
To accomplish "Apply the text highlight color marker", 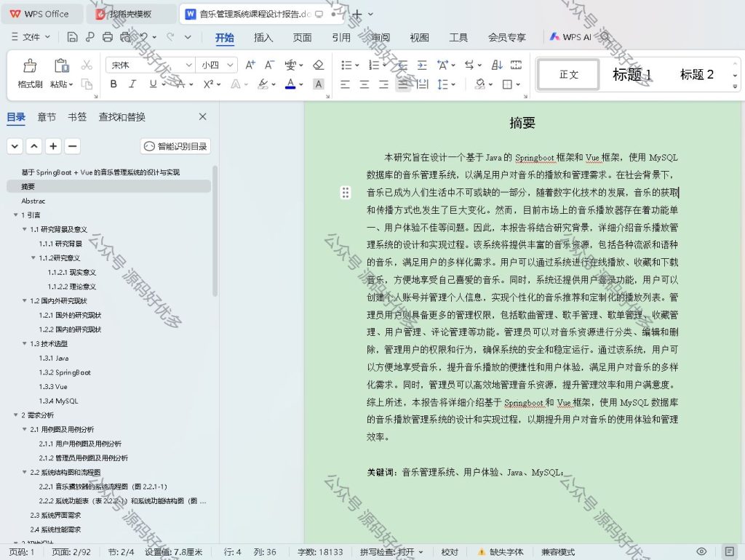I will 263,84.
